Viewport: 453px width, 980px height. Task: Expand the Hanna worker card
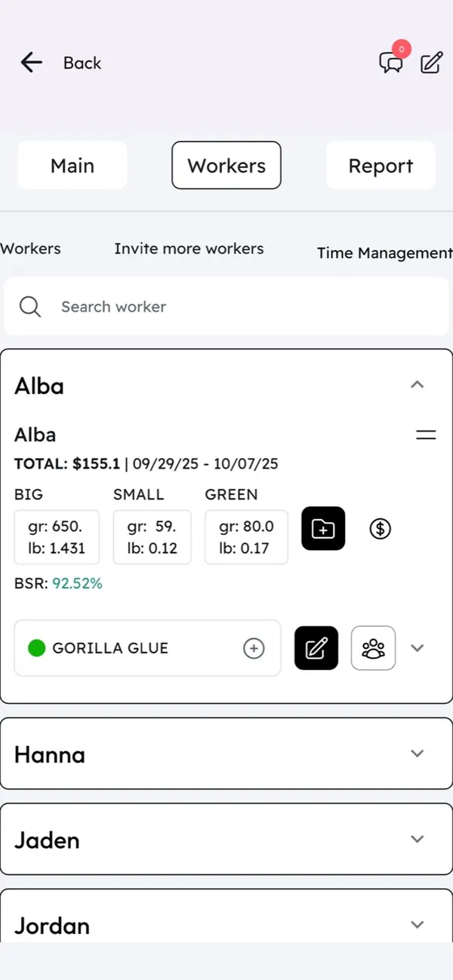click(418, 754)
